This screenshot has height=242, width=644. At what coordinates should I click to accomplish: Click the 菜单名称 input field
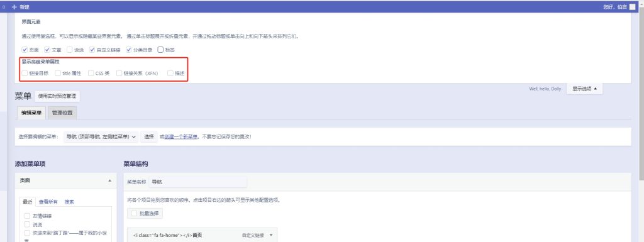click(198, 182)
